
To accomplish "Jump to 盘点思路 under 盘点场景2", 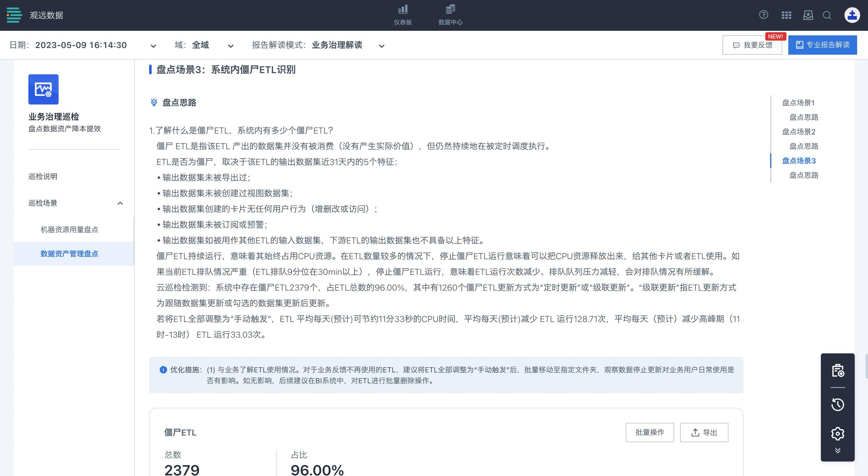I will pos(804,146).
